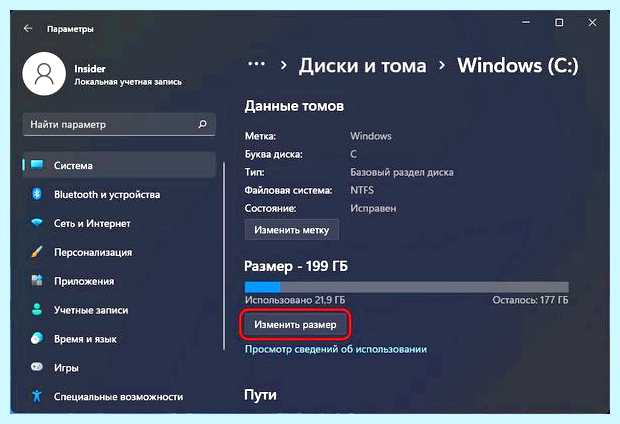Click the Сеть и Интернет Wi-Fi icon
This screenshot has width=620, height=424.
37,222
